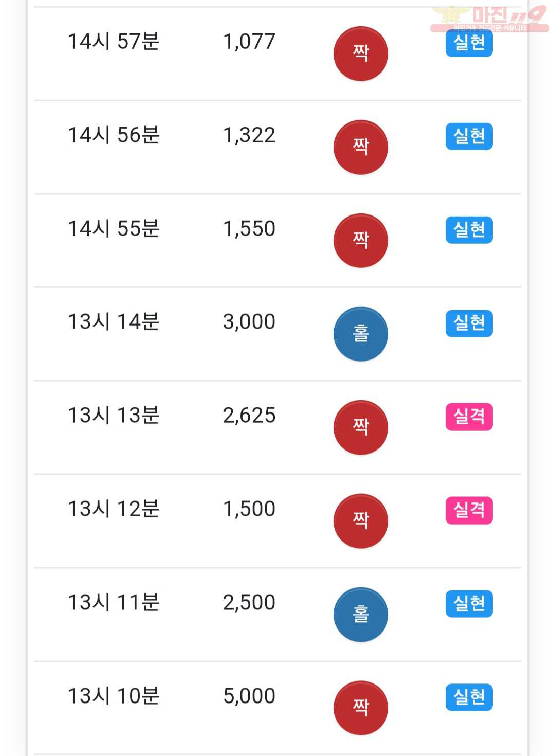Click the red 짝 circle for 14시 55분
This screenshot has width=555, height=756.
[361, 241]
